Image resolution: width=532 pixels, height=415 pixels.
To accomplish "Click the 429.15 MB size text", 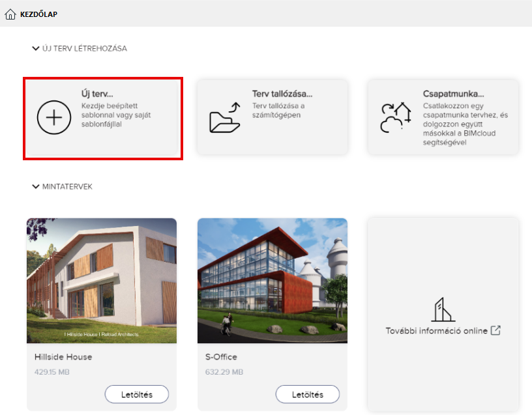I will (x=52, y=372).
